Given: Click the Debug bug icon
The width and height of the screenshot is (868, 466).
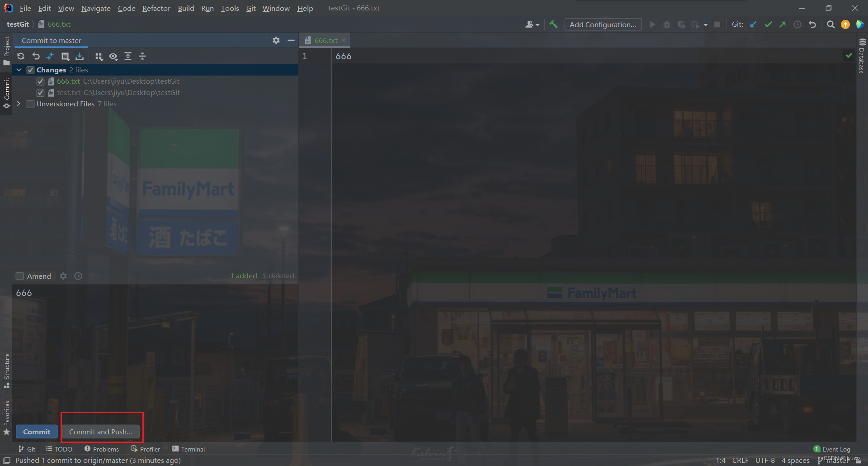Looking at the screenshot, I should point(667,24).
